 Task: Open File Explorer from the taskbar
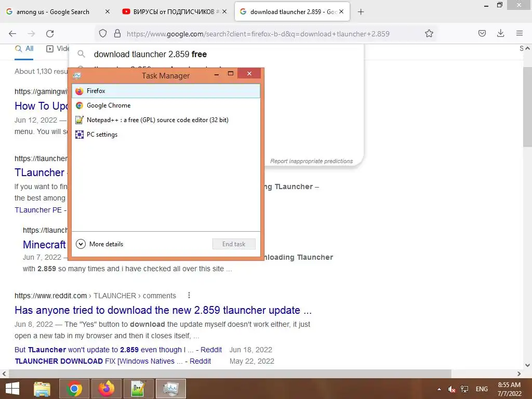point(42,389)
